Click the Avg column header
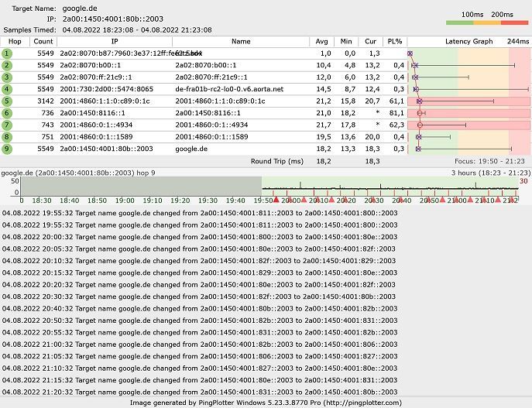The height and width of the screenshot is (408, 532). tap(321, 41)
